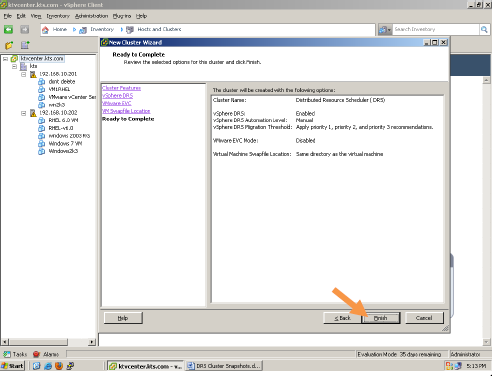Collapse host 192.168.10.201 tree node
The width and height of the screenshot is (492, 376).
click(23, 74)
